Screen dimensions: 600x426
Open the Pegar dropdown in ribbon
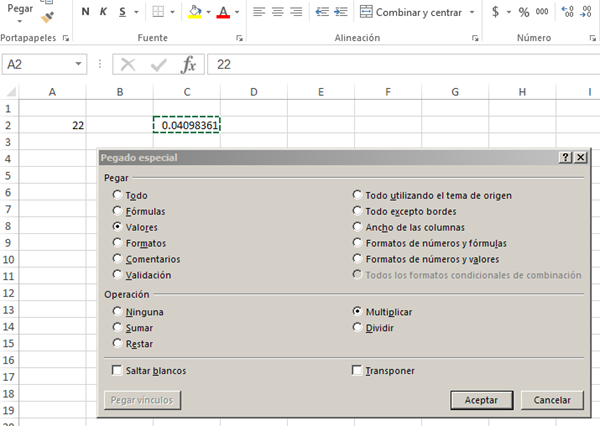[x=18, y=19]
